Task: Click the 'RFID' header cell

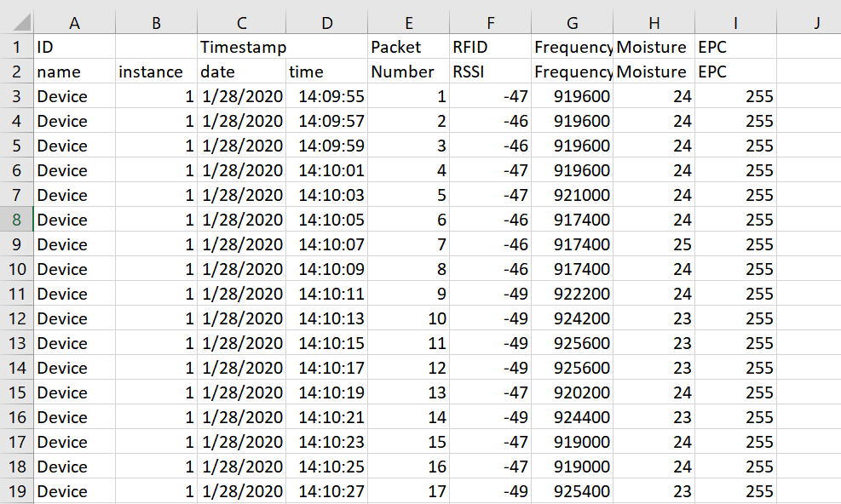Action: (490, 47)
